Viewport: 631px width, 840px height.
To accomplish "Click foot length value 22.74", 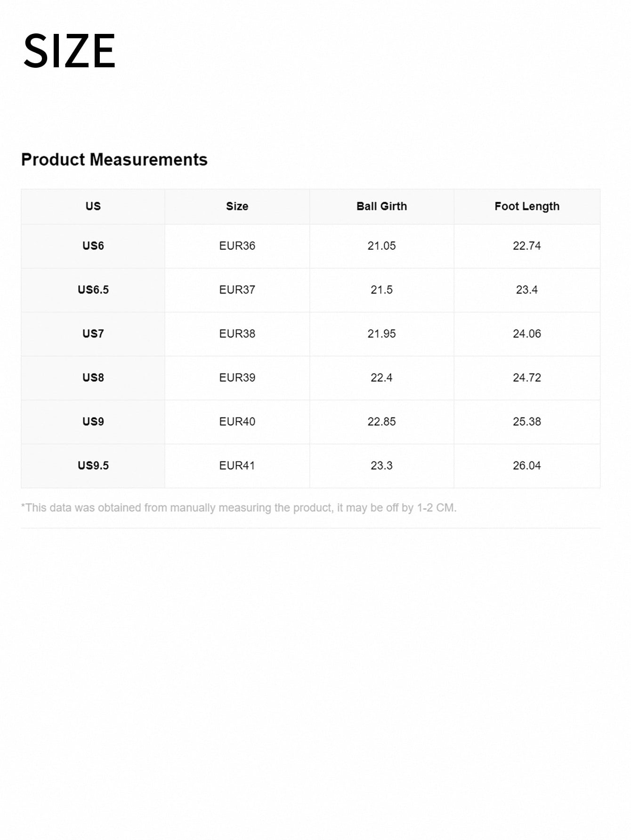I will (527, 246).
